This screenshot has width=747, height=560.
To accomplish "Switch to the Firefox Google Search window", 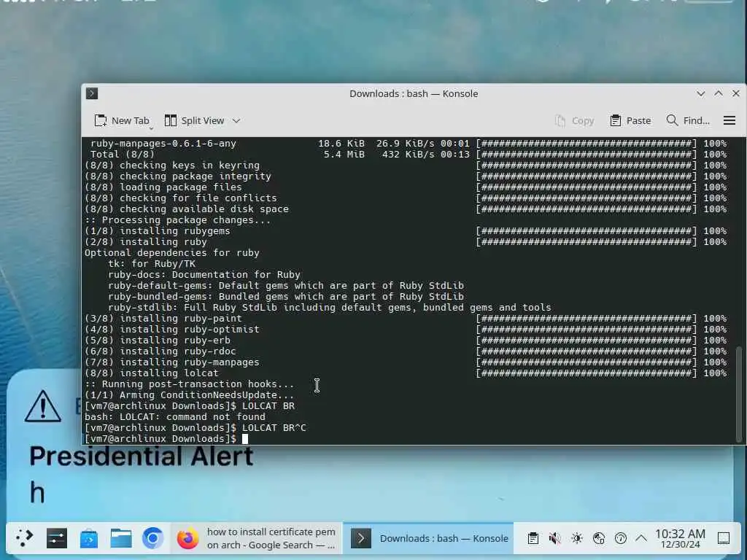I will (x=257, y=538).
